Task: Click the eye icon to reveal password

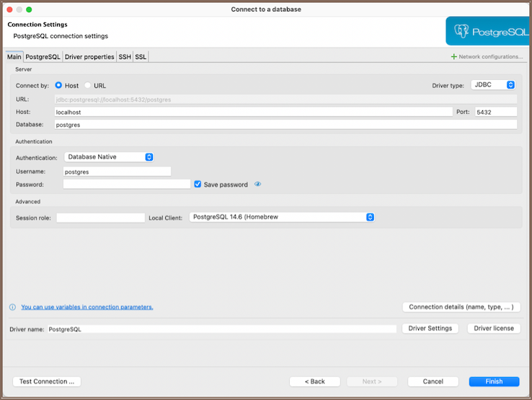Action: coord(258,185)
